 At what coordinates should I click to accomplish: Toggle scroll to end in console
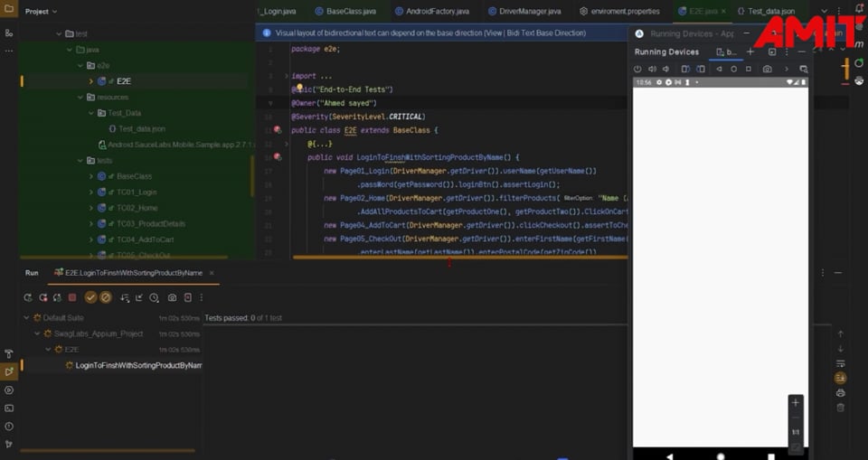point(840,378)
